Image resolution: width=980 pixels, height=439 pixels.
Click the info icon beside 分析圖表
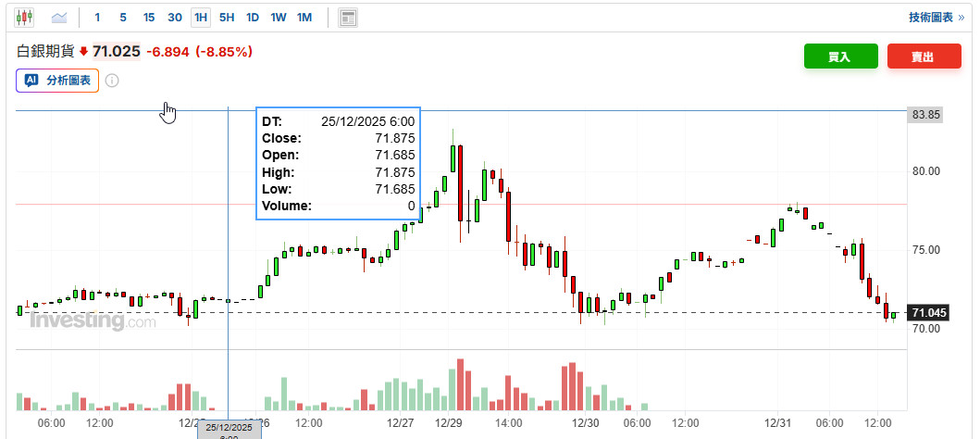(112, 81)
